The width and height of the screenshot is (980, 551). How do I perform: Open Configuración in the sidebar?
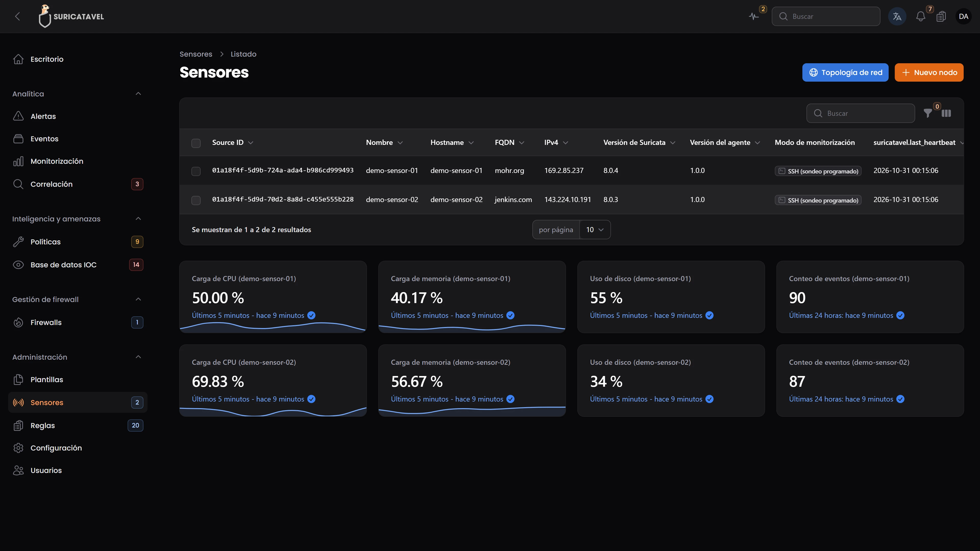(78, 448)
